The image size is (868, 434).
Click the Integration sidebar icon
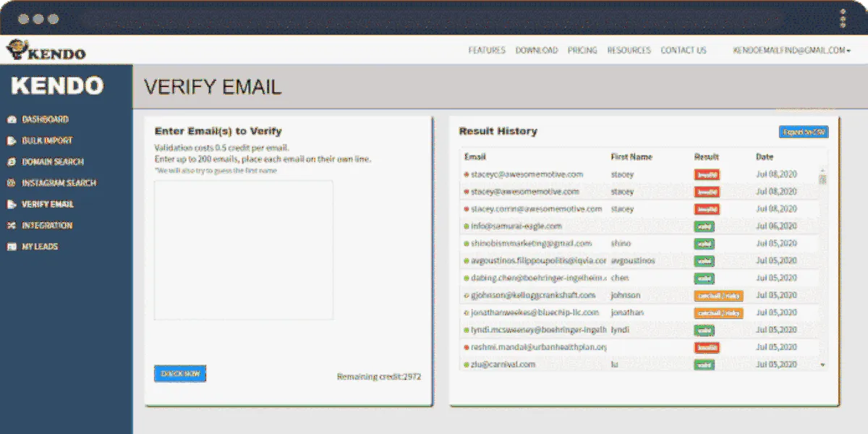[11, 226]
